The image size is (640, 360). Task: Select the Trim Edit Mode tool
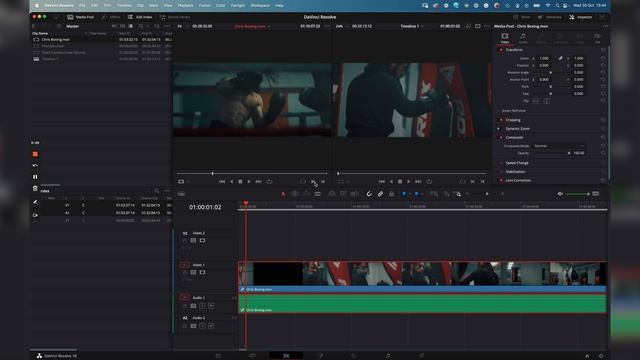click(x=295, y=194)
